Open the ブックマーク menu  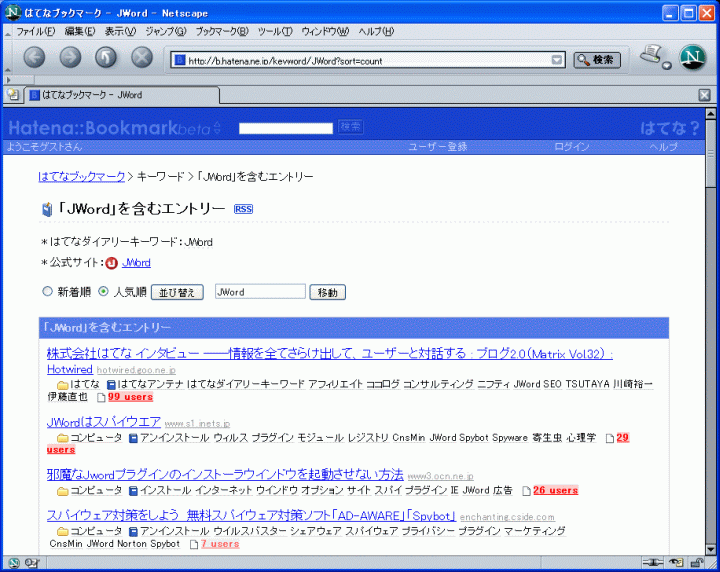pyautogui.click(x=221, y=31)
